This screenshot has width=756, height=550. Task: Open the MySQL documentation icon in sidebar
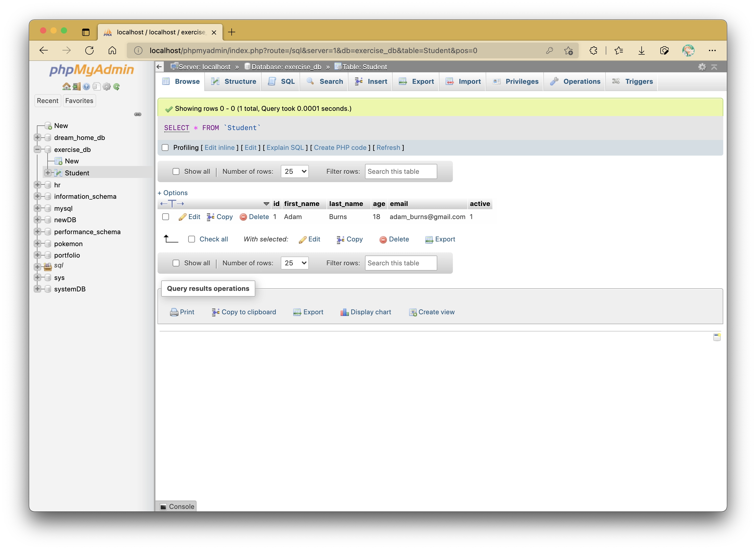pyautogui.click(x=96, y=87)
